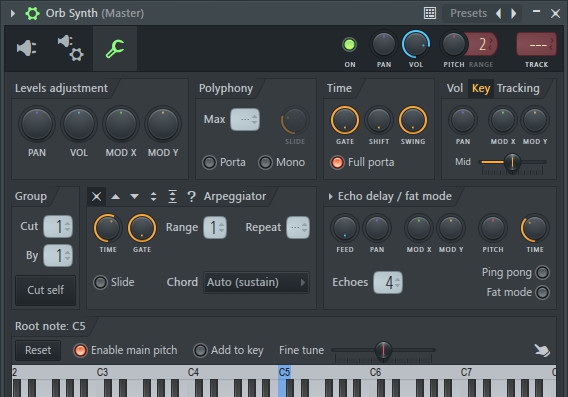Open the plugin options gear icon
This screenshot has width=568, height=397.
pyautogui.click(x=32, y=13)
